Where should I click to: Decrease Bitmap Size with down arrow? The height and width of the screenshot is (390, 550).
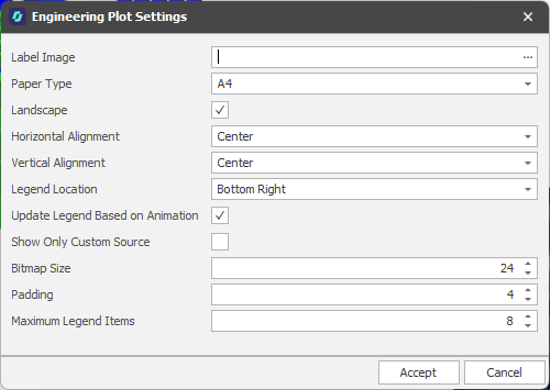click(528, 273)
